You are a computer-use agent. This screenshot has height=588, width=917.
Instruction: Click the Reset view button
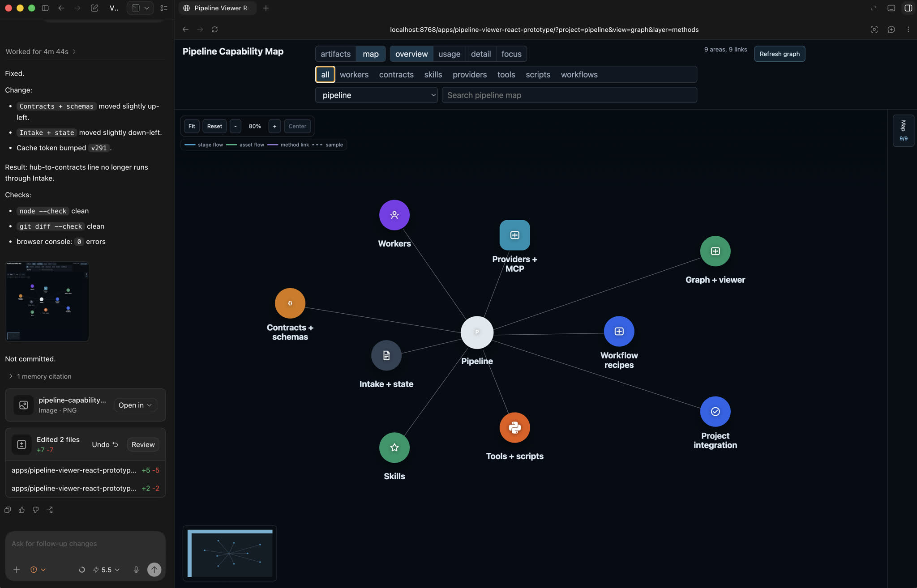[x=214, y=126]
